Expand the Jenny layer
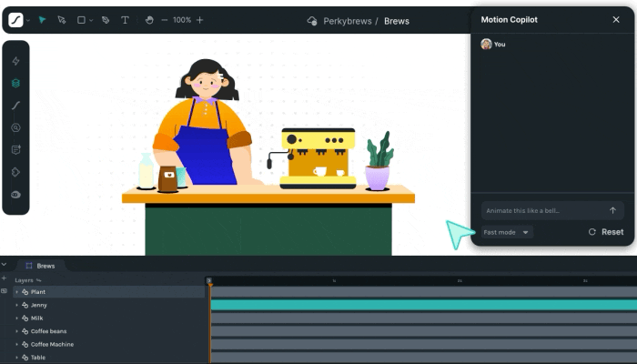This screenshot has width=637, height=364. point(16,305)
